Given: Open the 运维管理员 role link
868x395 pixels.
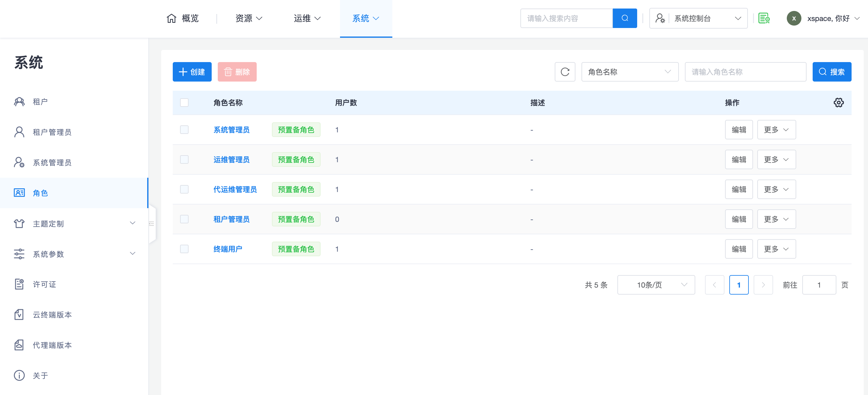Looking at the screenshot, I should pyautogui.click(x=231, y=159).
